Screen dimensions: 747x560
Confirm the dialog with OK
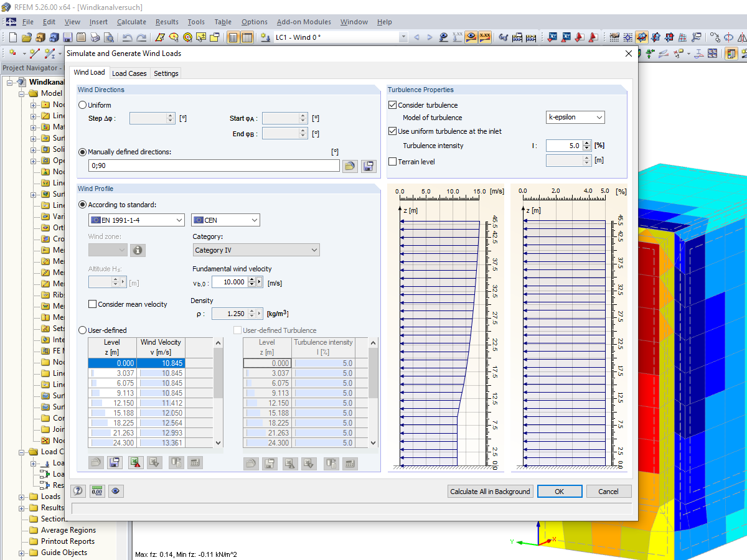tap(559, 491)
